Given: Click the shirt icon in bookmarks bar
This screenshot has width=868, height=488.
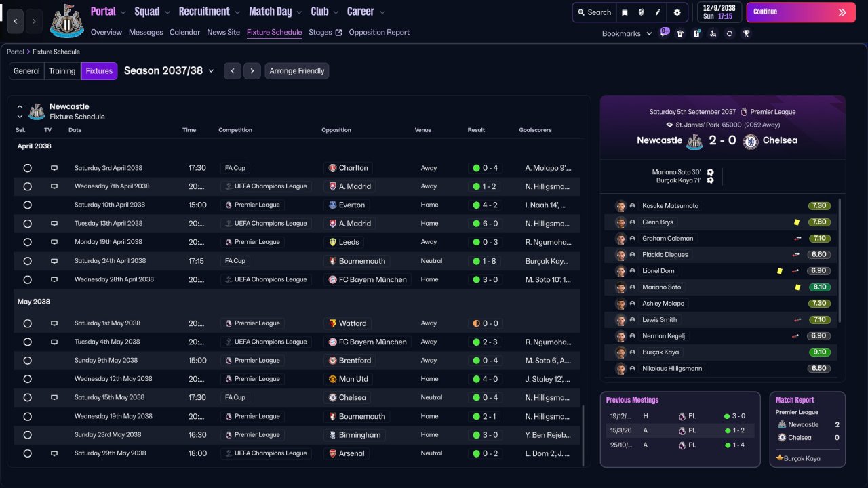Looking at the screenshot, I should [x=680, y=33].
